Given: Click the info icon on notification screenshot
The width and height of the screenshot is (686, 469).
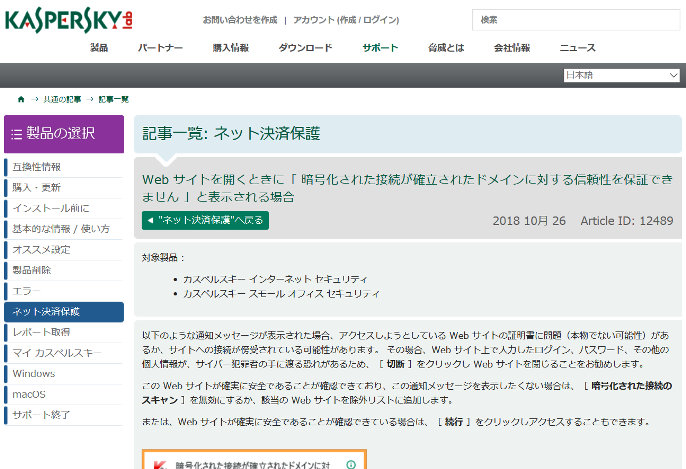Looking at the screenshot, I should point(351,464).
